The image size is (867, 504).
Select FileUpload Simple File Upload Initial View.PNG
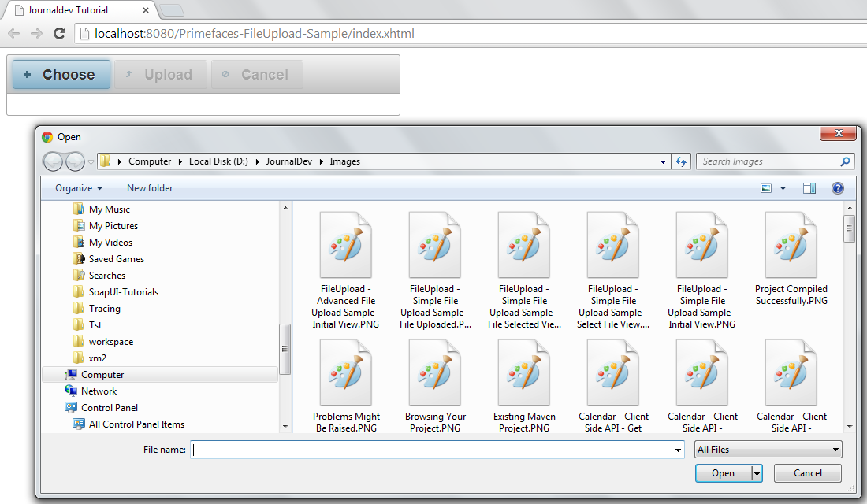(702, 271)
